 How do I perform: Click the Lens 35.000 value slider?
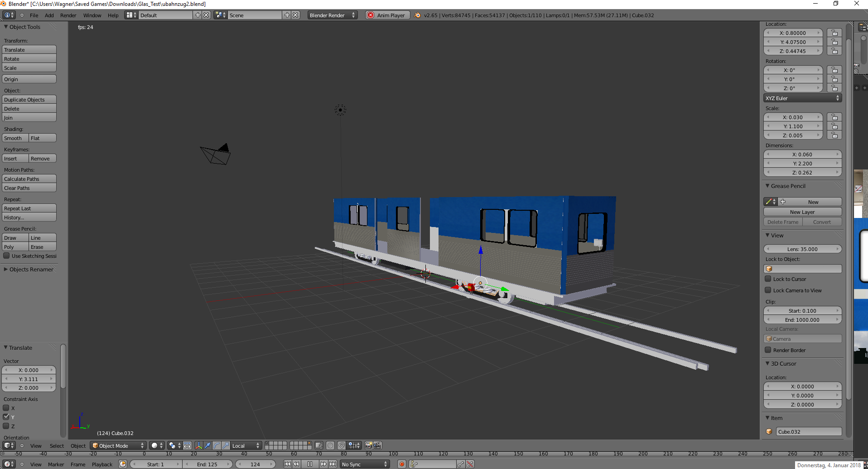(802, 249)
